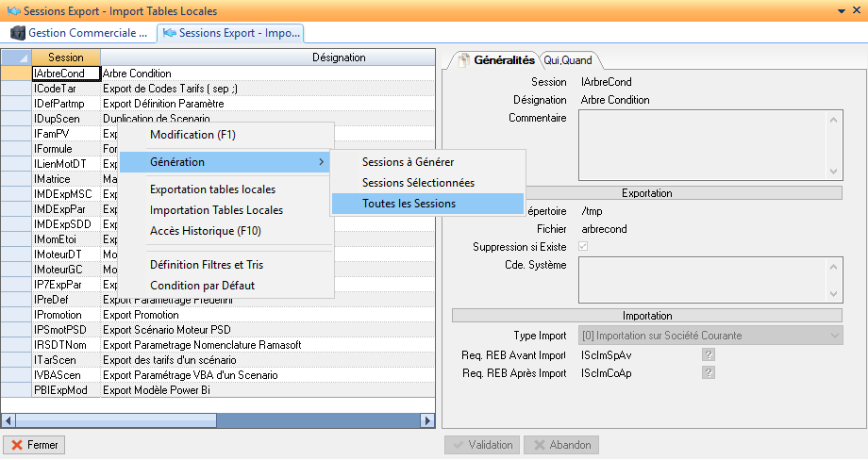Image resolution: width=868 pixels, height=460 pixels.
Task: Click the Sessions Export tab icon
Action: click(x=170, y=33)
